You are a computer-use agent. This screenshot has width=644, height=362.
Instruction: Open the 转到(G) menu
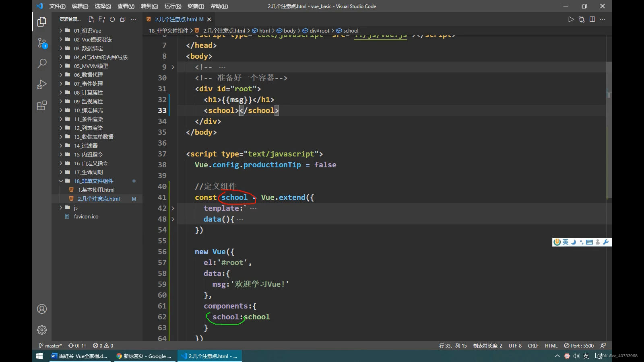point(149,6)
